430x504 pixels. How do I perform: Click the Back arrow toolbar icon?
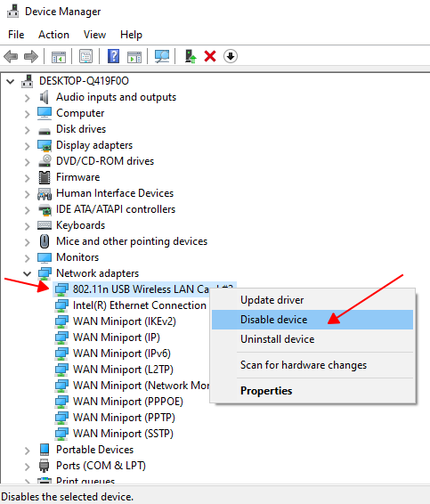pos(11,57)
